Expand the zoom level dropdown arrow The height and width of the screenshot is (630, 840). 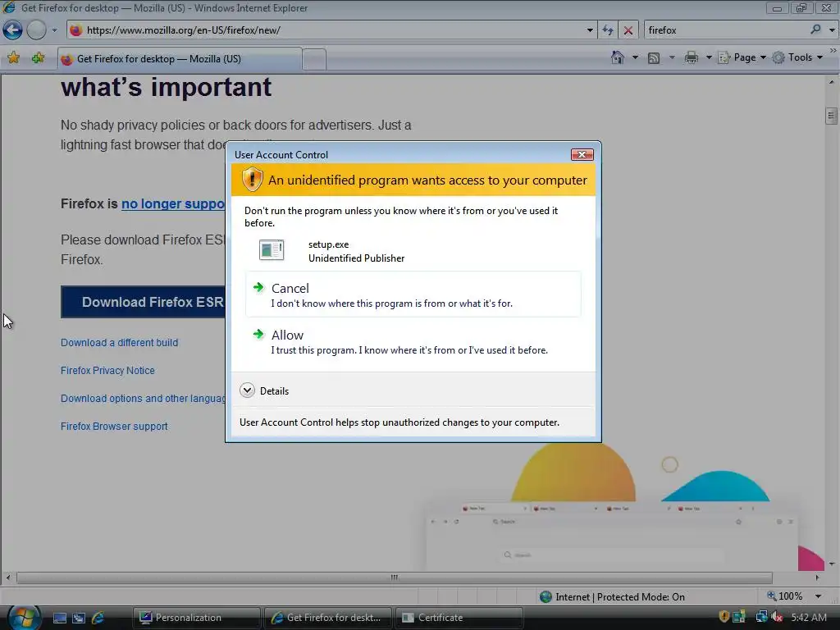(x=818, y=596)
